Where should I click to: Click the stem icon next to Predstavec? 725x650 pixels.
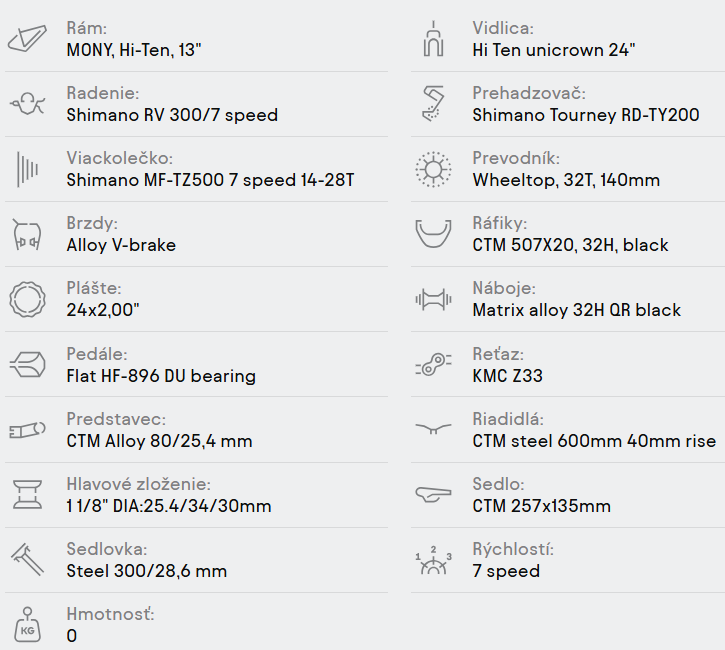click(x=27, y=430)
